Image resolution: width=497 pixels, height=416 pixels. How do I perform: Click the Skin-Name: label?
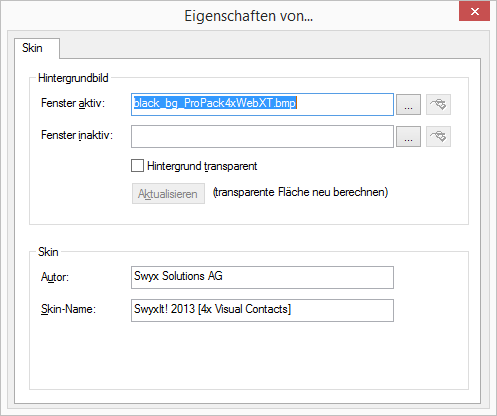pyautogui.click(x=68, y=309)
